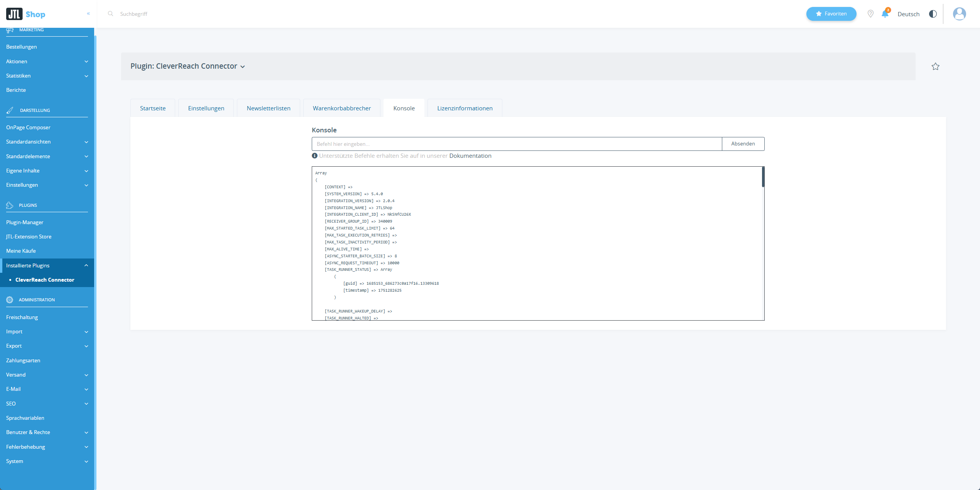Open Sprachvariablen page
This screenshot has height=490, width=980.
tap(25, 418)
